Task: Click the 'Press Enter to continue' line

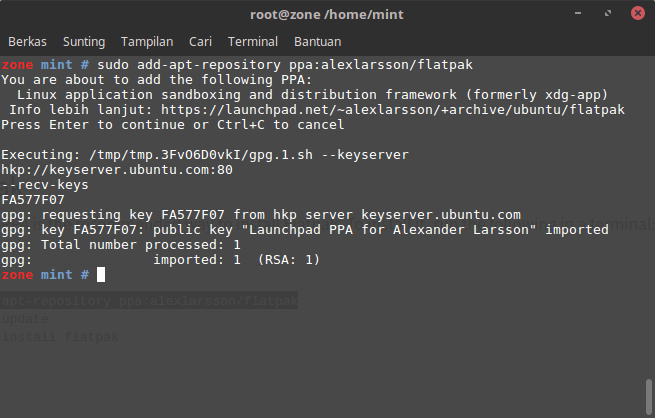Action: pos(173,125)
